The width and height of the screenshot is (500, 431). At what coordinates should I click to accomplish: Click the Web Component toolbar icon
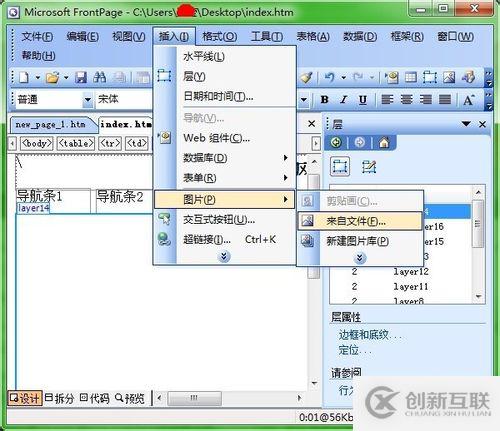coord(391,78)
